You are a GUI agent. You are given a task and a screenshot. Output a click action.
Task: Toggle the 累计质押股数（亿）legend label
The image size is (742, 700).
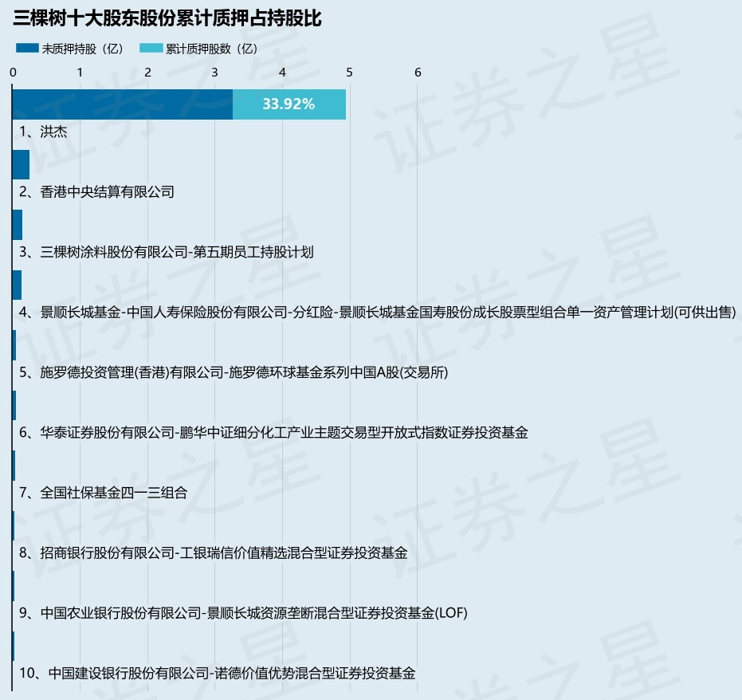coord(212,49)
